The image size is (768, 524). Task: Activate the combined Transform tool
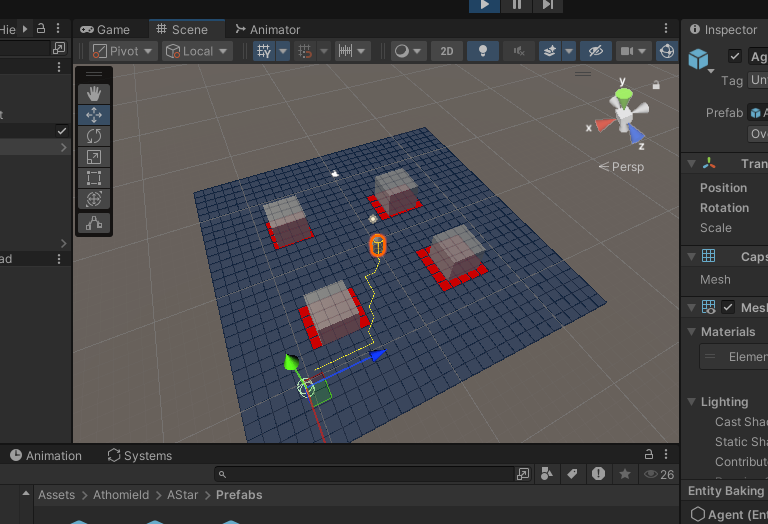pyautogui.click(x=94, y=199)
